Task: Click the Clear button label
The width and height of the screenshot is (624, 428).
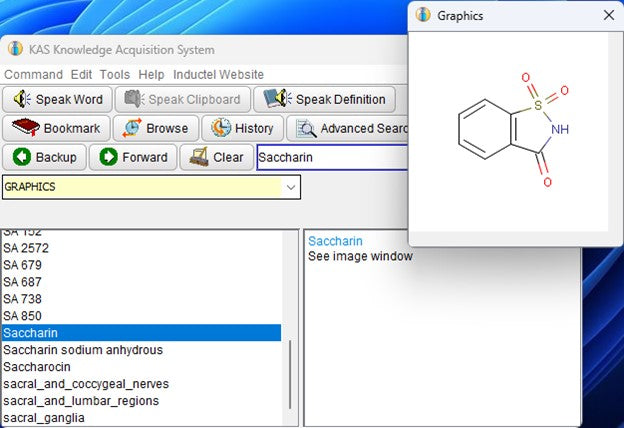Action: coord(228,157)
